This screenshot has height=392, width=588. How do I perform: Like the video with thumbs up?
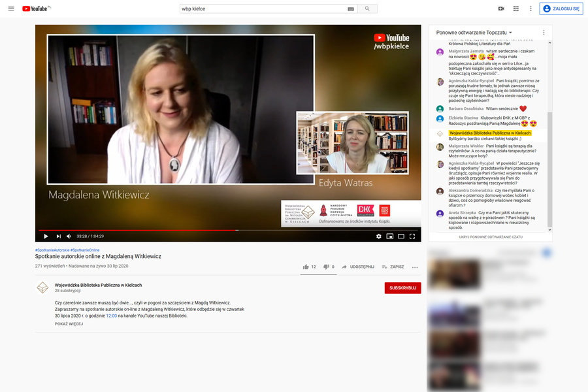[x=306, y=267]
